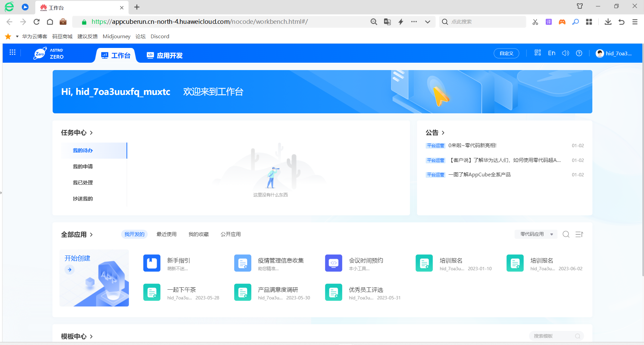Screen dimensions: 644x345
Task: Click the 自定义 button
Action: click(506, 53)
